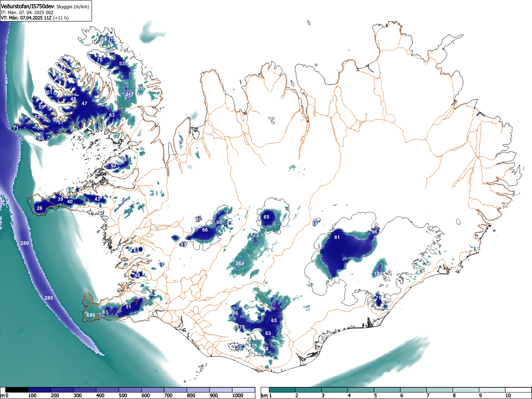Viewport: 532px width, 399px height.
Task: Click the 26 value on Snæfellsnes tip
Action: 39,208
